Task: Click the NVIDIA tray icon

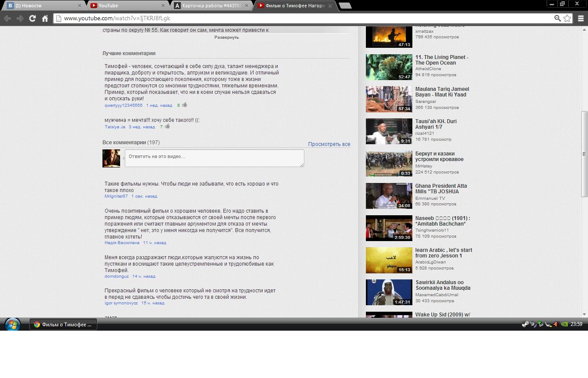Action: click(564, 324)
